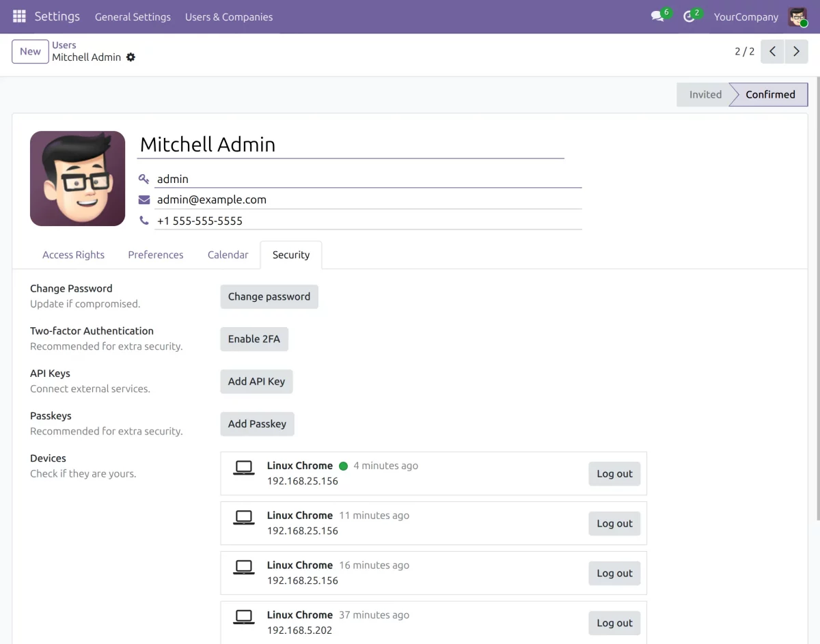This screenshot has height=644, width=820.
Task: Click the Add API Key button
Action: click(x=256, y=381)
